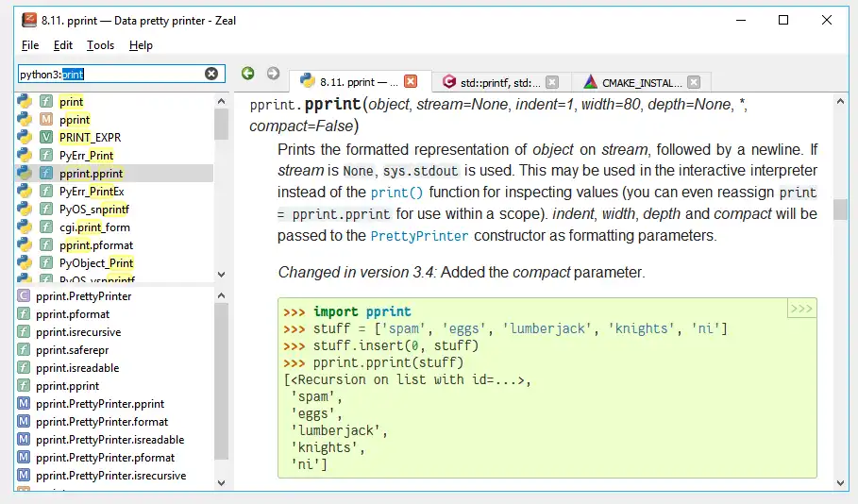
Task: Click the CMake icon on CMAKE_INSTAL tab
Action: click(x=590, y=81)
